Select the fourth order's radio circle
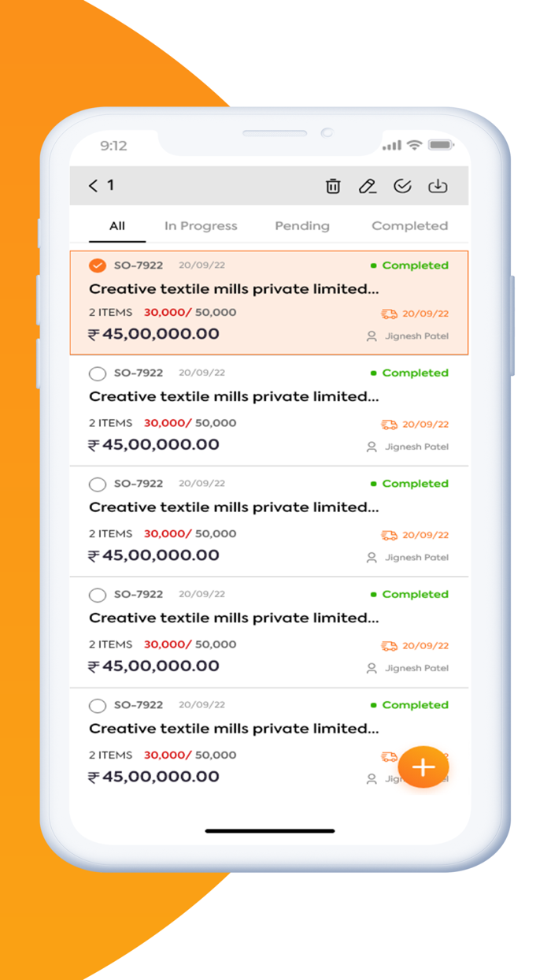Screen dimensions: 551x980 (98, 595)
